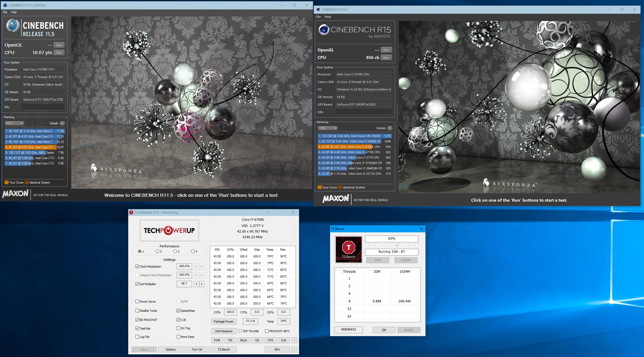The image size is (644, 357).
Task: Click the Cinebench R15 sphere logo icon
Action: tap(324, 30)
